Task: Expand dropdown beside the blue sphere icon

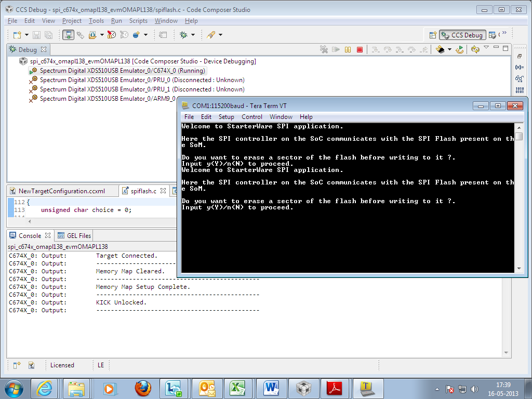Action: [145, 35]
